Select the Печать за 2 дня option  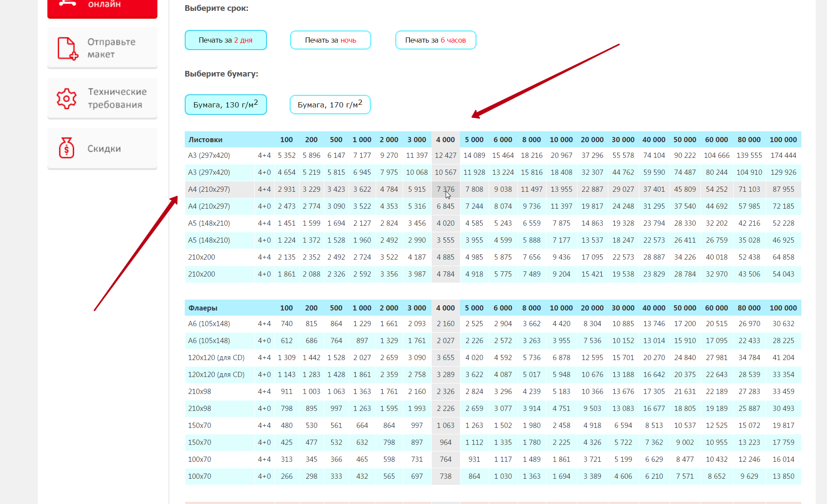(x=226, y=40)
